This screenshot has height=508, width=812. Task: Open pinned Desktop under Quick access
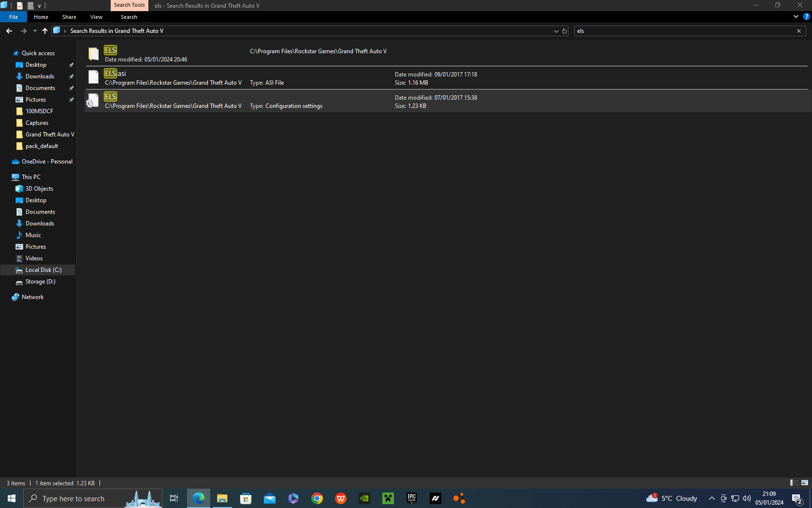pyautogui.click(x=36, y=65)
